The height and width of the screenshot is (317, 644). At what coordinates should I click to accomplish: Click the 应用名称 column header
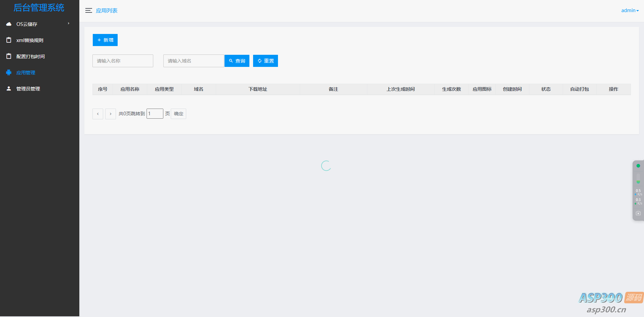click(130, 89)
